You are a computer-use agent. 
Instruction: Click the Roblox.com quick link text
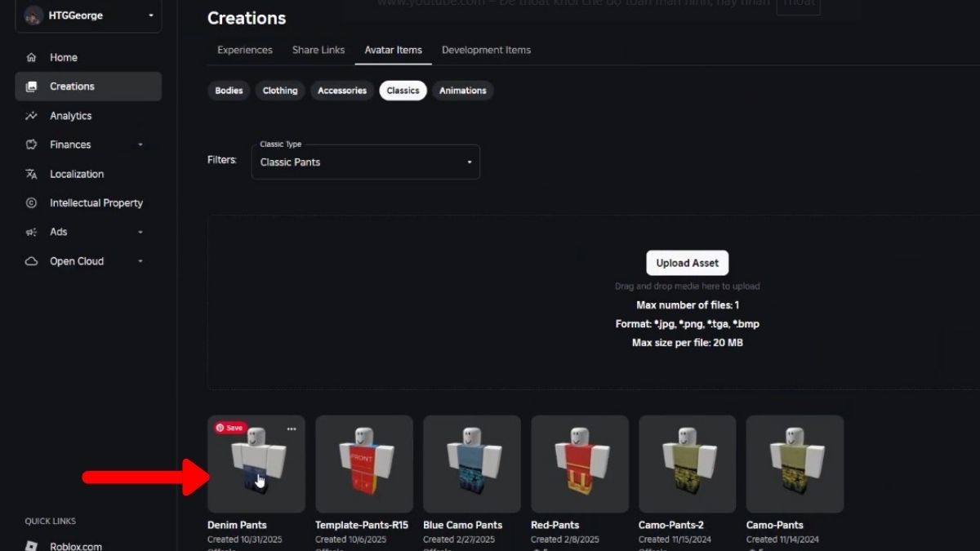coord(76,546)
